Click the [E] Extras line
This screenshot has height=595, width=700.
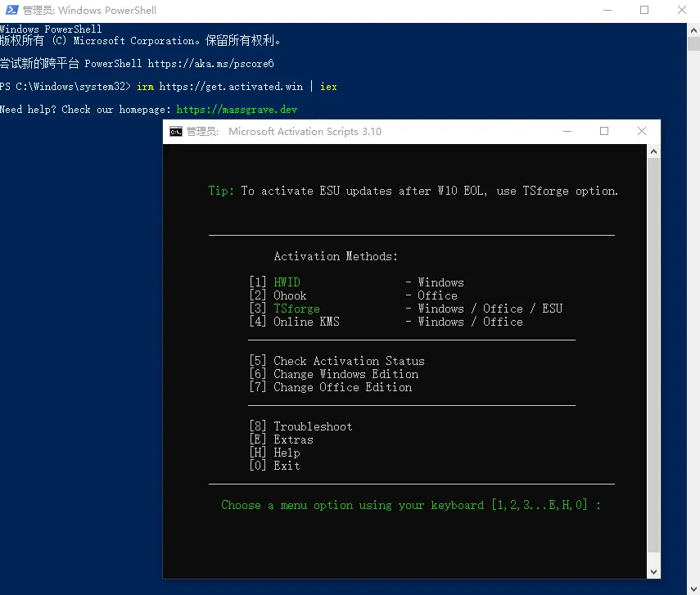point(282,439)
